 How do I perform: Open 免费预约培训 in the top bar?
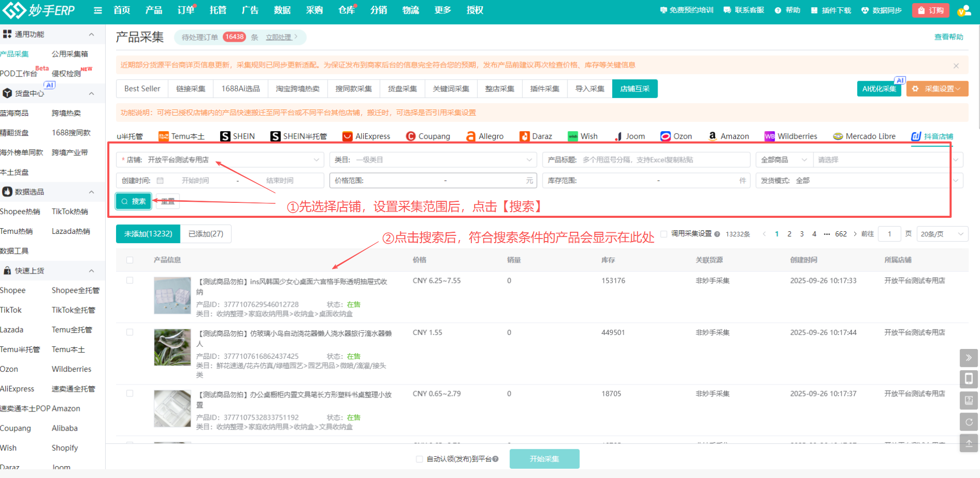click(687, 10)
